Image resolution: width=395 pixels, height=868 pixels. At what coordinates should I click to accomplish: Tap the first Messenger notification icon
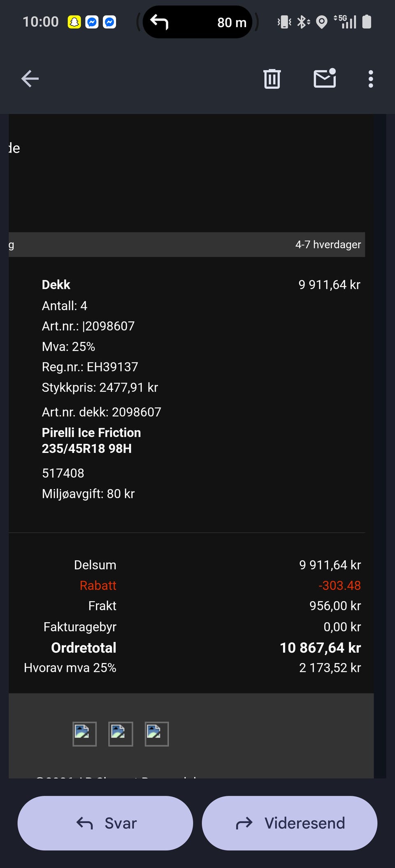tap(92, 22)
